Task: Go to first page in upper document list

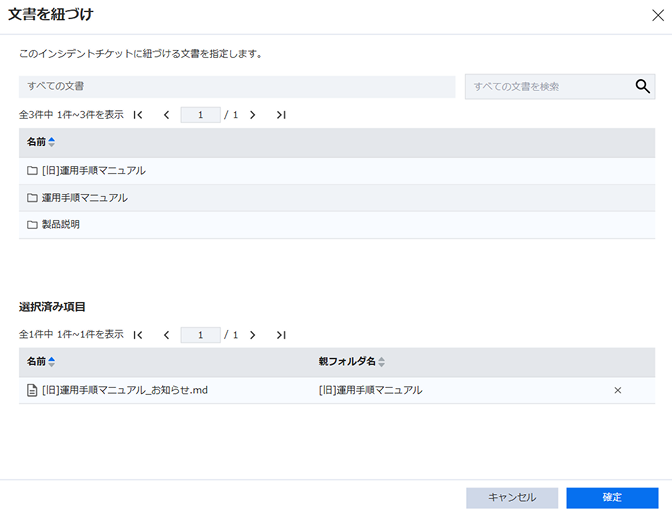Action: [138, 115]
